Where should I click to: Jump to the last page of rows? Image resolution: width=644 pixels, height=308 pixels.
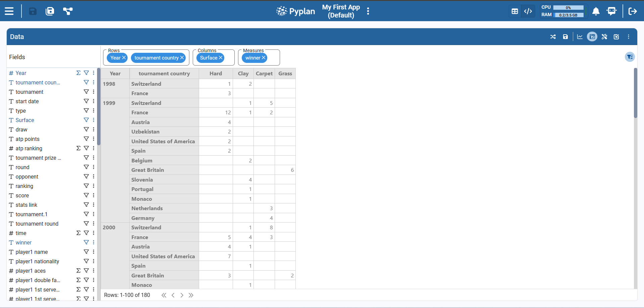coord(191,295)
